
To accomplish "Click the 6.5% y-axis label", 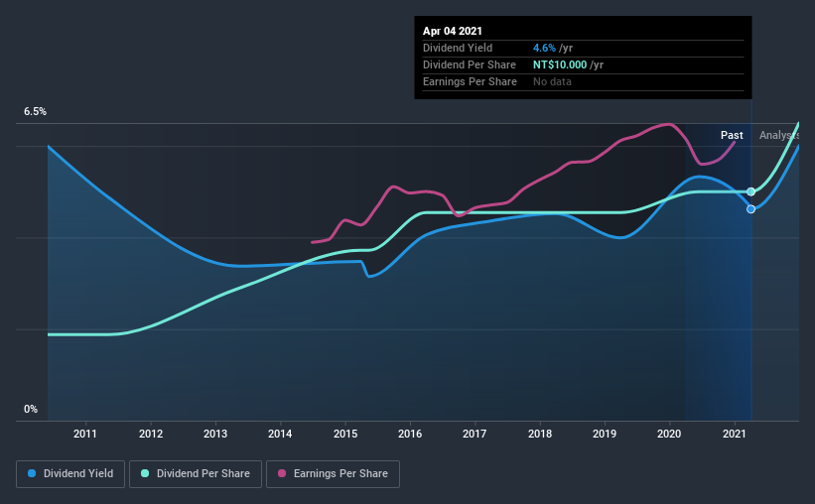I will [36, 112].
